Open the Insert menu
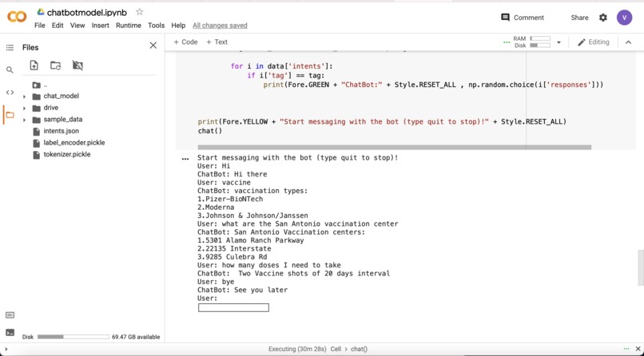This screenshot has width=644, height=356. point(100,26)
